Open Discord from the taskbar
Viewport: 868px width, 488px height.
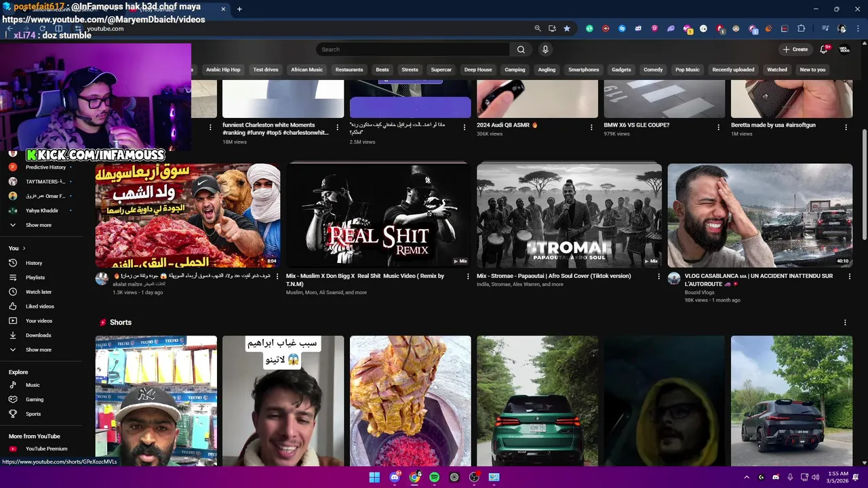click(395, 477)
